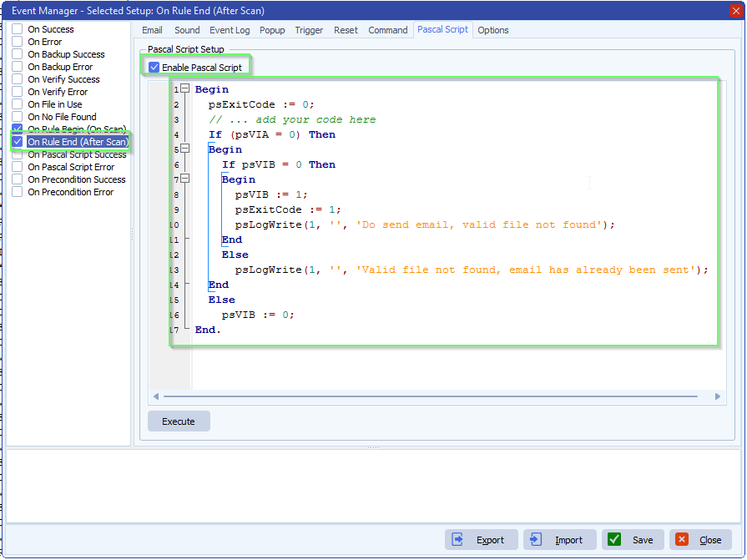The height and width of the screenshot is (560, 747).
Task: Toggle the On File in Use checkbox
Action: click(18, 104)
